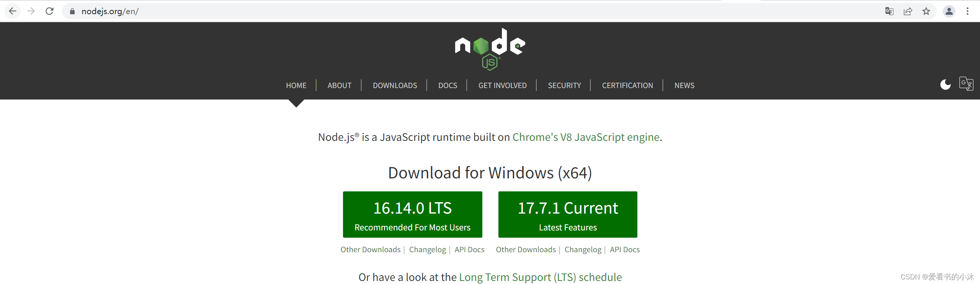Open the DOWNLOADS navigation item
Viewport: 980px width, 284px height.
pyautogui.click(x=395, y=85)
